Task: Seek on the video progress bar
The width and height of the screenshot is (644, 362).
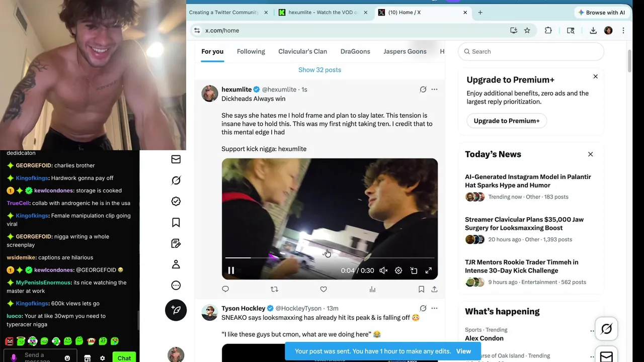Action: click(x=330, y=258)
